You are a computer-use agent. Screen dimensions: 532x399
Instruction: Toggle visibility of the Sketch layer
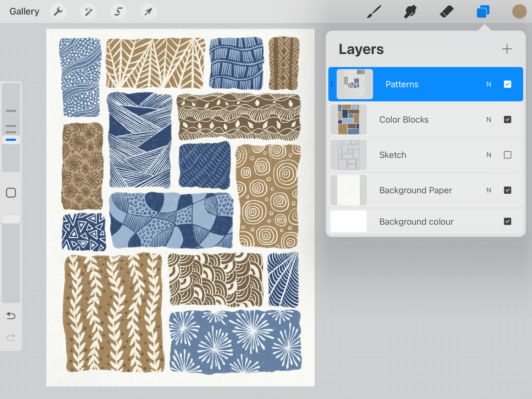tap(508, 155)
